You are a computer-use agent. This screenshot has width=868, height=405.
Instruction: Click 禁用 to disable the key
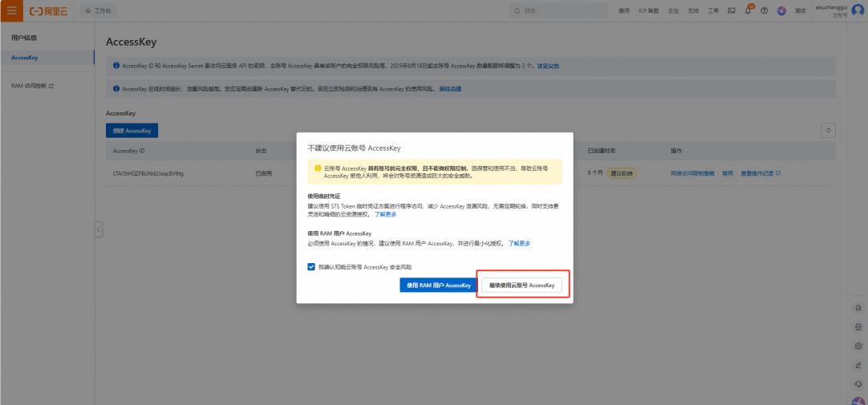(728, 173)
